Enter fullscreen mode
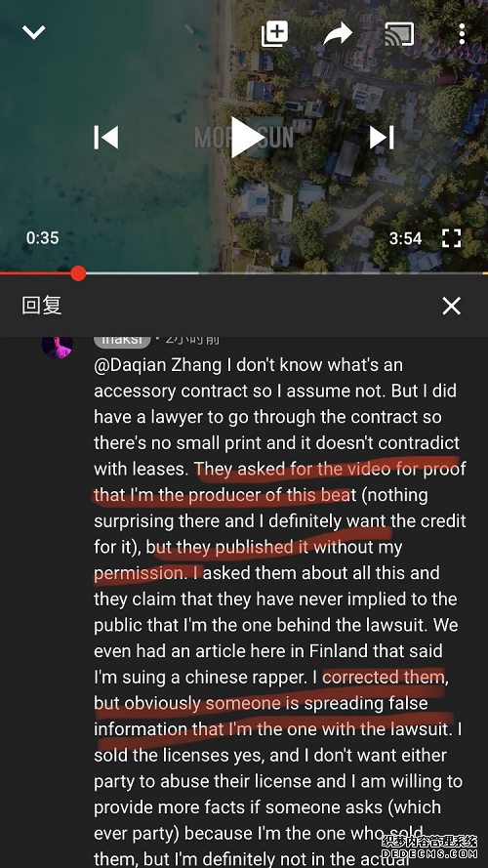This screenshot has height=868, width=488. click(x=452, y=238)
